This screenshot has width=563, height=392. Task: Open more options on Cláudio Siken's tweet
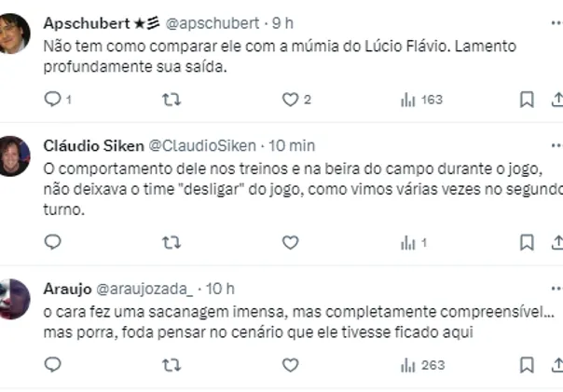coord(556,145)
